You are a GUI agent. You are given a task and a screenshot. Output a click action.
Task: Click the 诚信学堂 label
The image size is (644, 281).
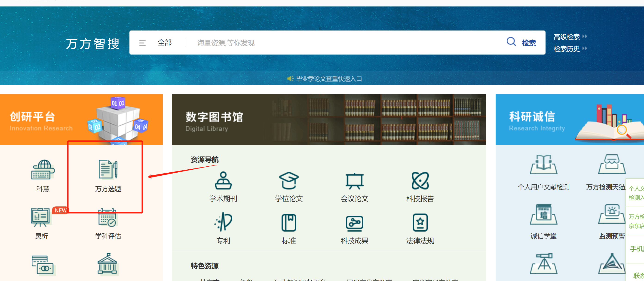click(x=543, y=236)
